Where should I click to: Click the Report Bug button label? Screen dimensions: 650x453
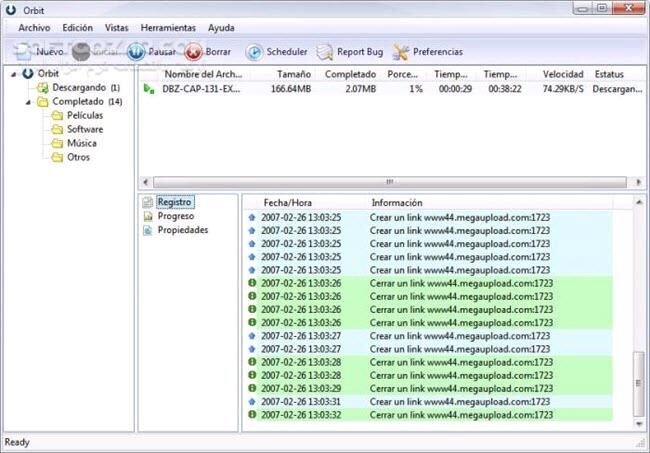coord(360,52)
